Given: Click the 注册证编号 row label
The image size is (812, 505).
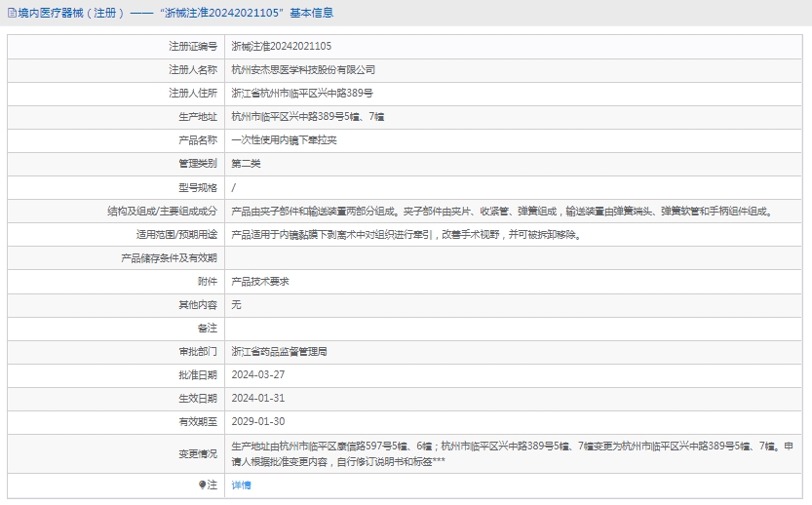Looking at the screenshot, I should pos(192,46).
